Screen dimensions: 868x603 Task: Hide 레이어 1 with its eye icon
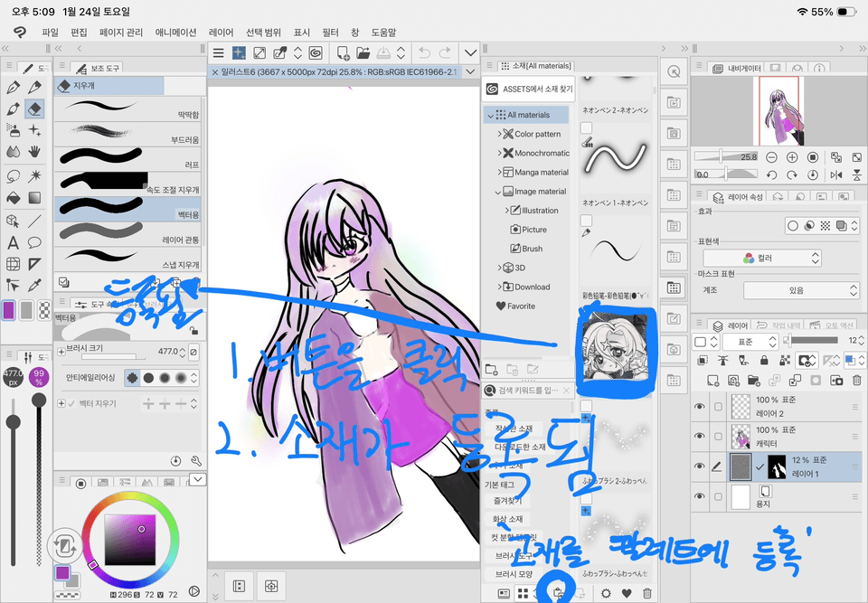tap(700, 466)
